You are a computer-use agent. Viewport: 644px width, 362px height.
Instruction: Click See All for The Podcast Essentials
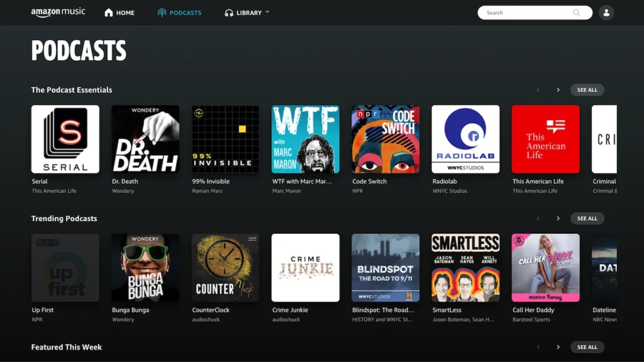587,90
